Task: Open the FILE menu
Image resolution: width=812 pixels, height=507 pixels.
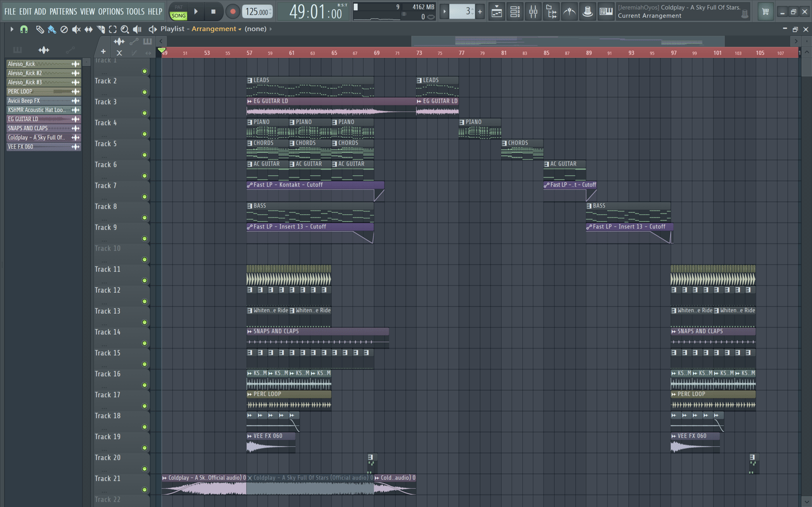Action: click(10, 11)
